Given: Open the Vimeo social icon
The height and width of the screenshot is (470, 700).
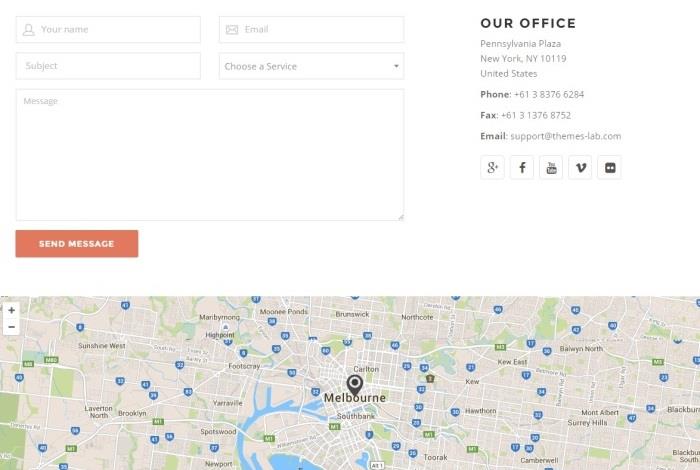Looking at the screenshot, I should (580, 167).
